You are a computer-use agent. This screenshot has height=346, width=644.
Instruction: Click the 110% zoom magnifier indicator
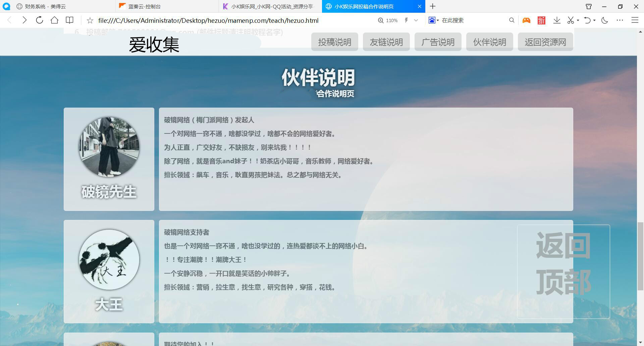pyautogui.click(x=388, y=20)
